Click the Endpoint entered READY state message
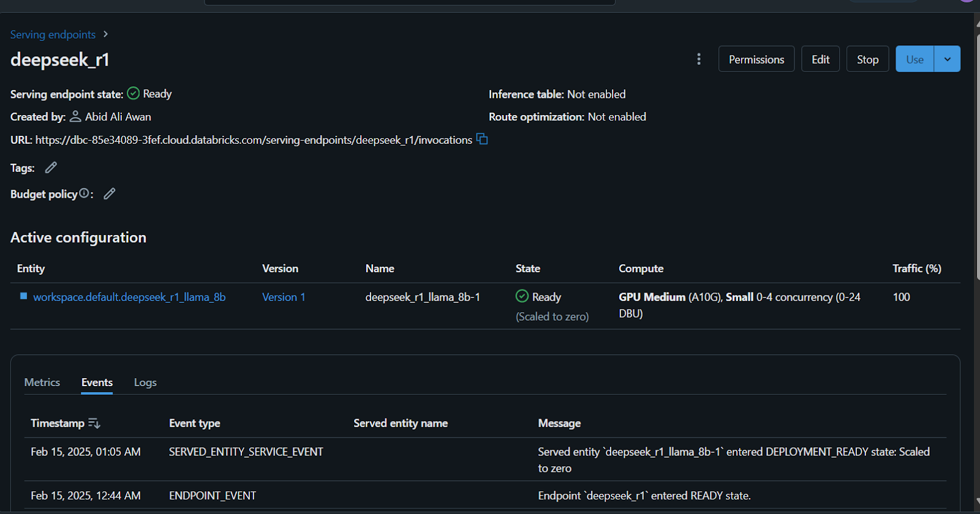The height and width of the screenshot is (514, 980). coord(644,496)
